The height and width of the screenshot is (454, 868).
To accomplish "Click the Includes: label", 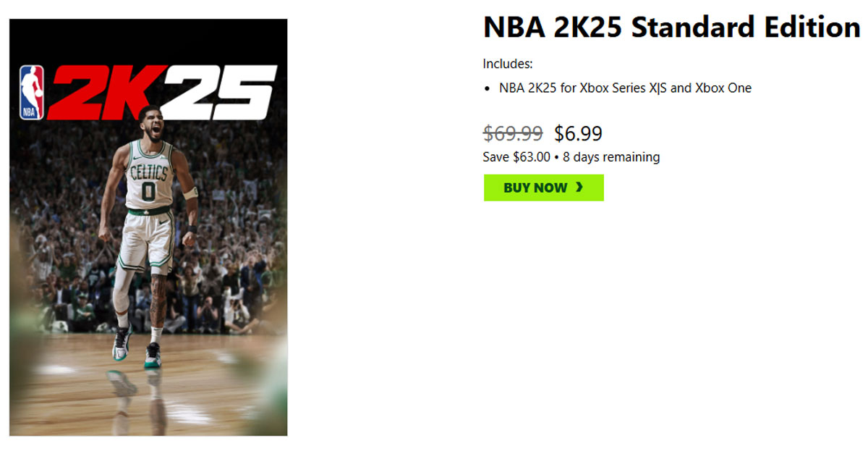I will pos(508,64).
